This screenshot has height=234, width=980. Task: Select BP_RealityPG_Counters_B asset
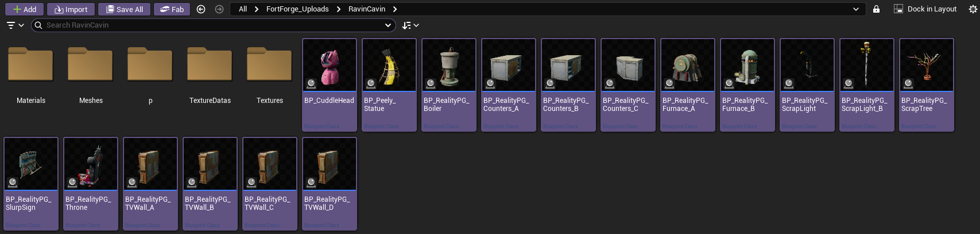tap(568, 85)
